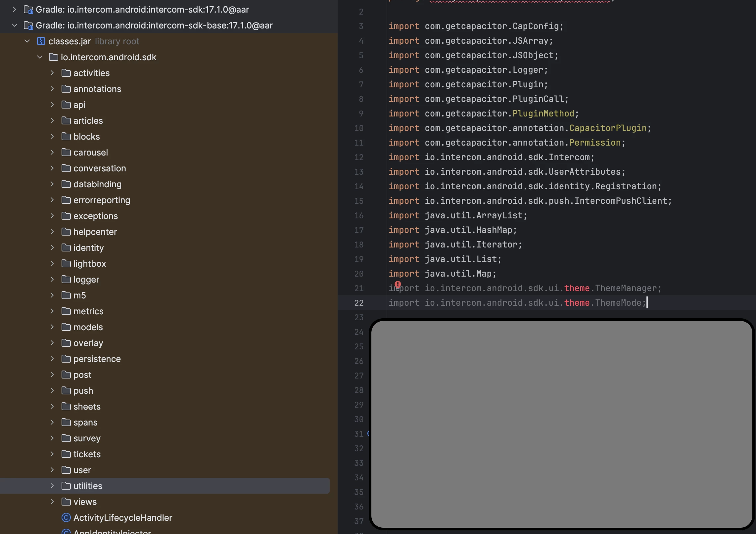756x534 pixels.
Task: Select the utilities package row
Action: (165, 486)
